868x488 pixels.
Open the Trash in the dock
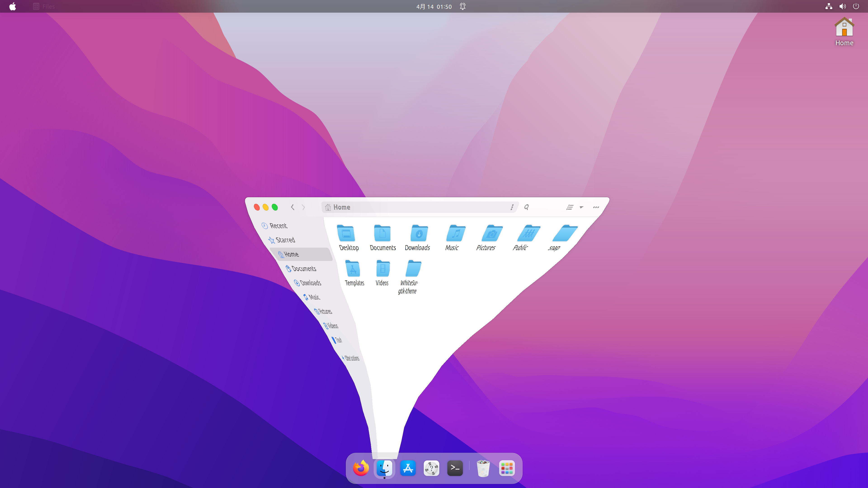tap(483, 468)
